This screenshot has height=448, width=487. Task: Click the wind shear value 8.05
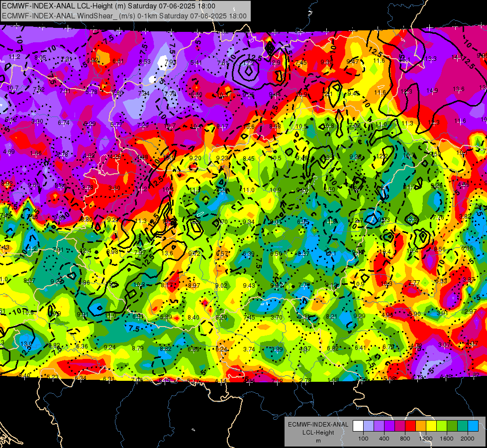[40, 58]
